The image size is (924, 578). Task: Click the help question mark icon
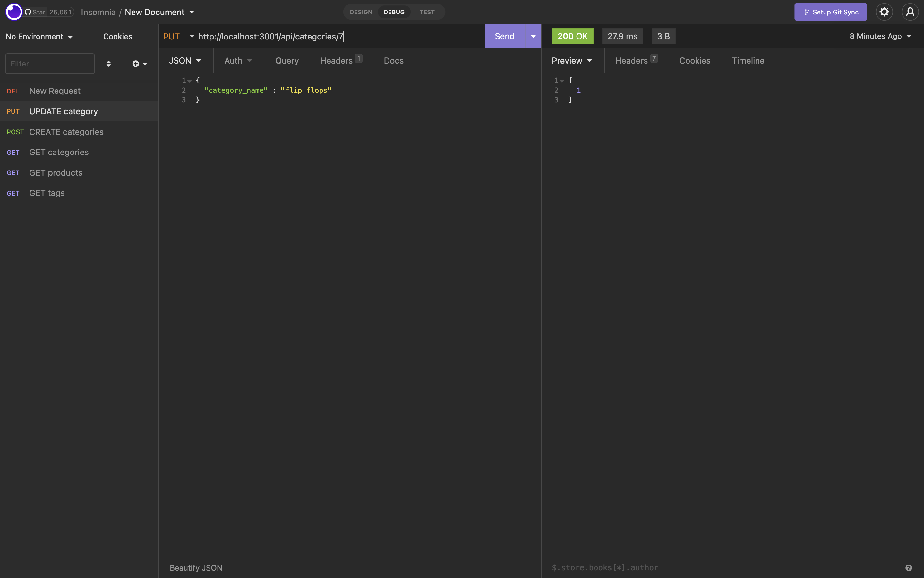tap(909, 568)
